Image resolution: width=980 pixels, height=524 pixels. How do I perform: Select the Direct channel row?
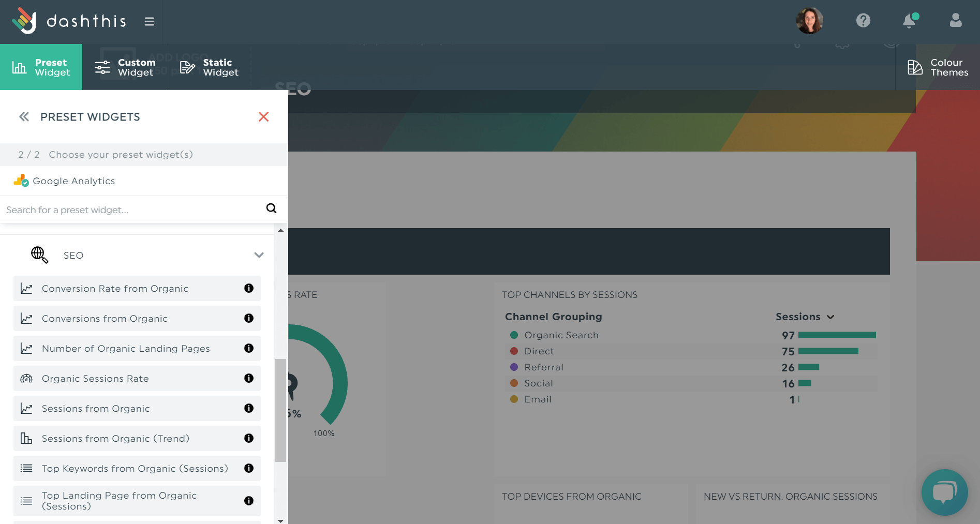tap(691, 351)
